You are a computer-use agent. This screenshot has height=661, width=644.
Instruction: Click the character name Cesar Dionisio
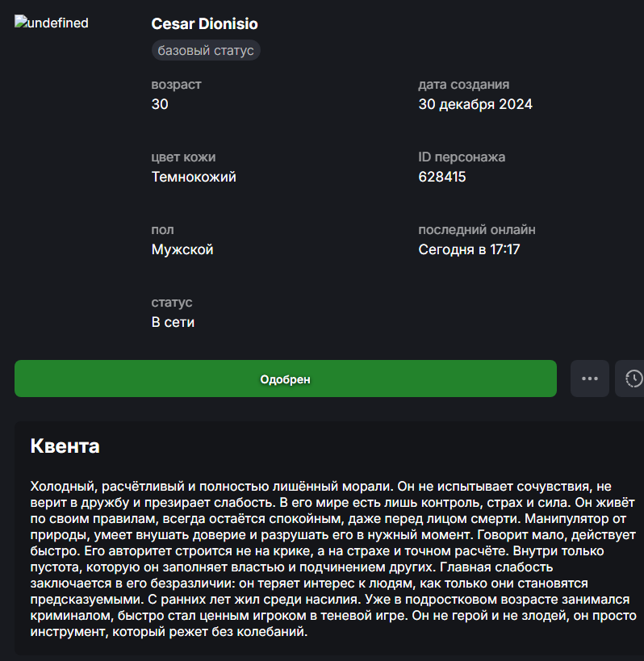[205, 24]
